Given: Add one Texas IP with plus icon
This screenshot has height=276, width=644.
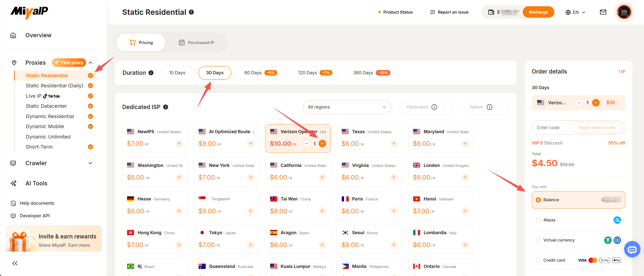Looking at the screenshot, I should pyautogui.click(x=394, y=144).
